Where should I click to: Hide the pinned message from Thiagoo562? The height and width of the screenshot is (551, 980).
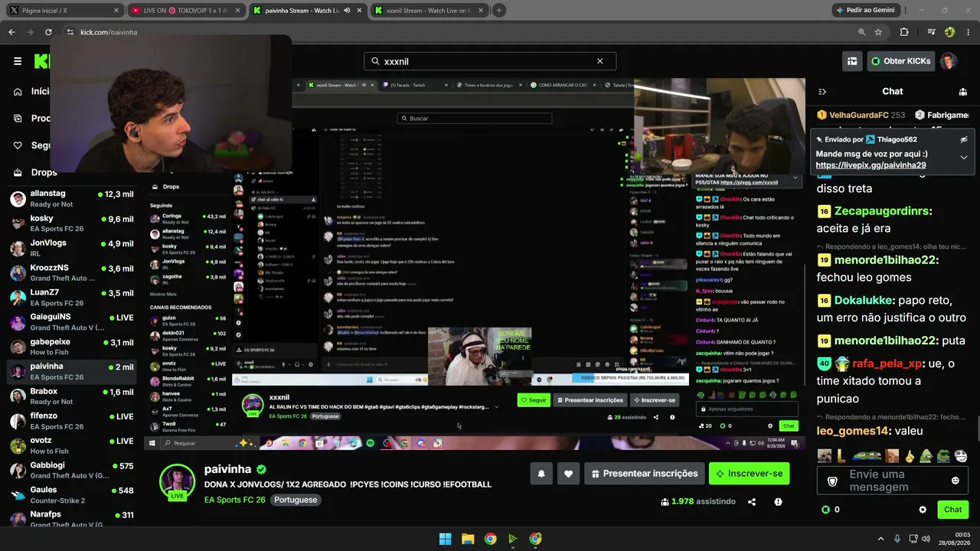coord(964,140)
